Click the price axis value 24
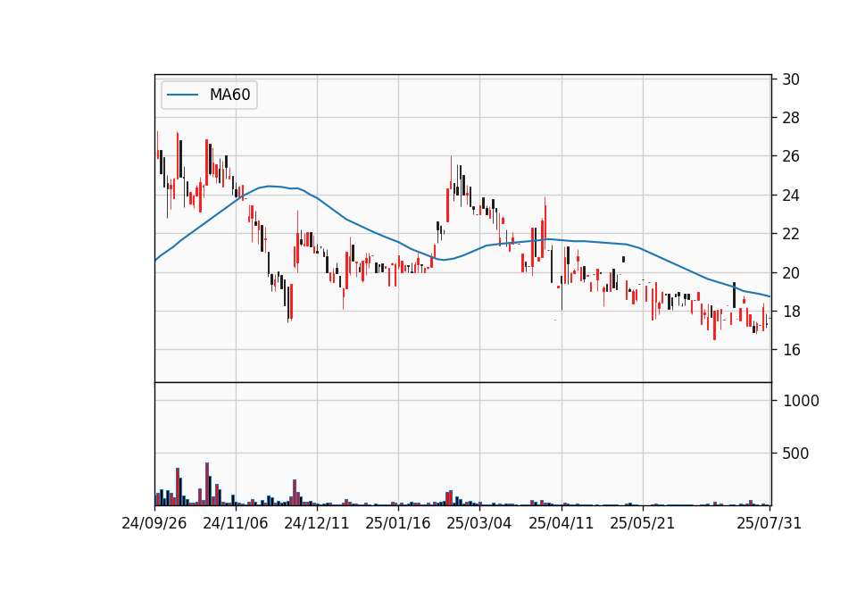Image resolution: width=857 pixels, height=616 pixels. tap(791, 196)
